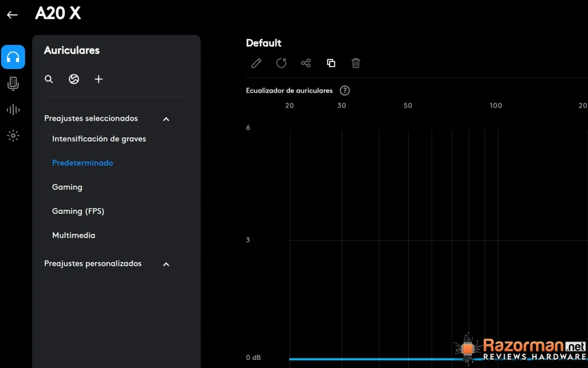Edit the Default preset with the pencil icon
Viewport: 588px width, 368px height.
coord(257,63)
